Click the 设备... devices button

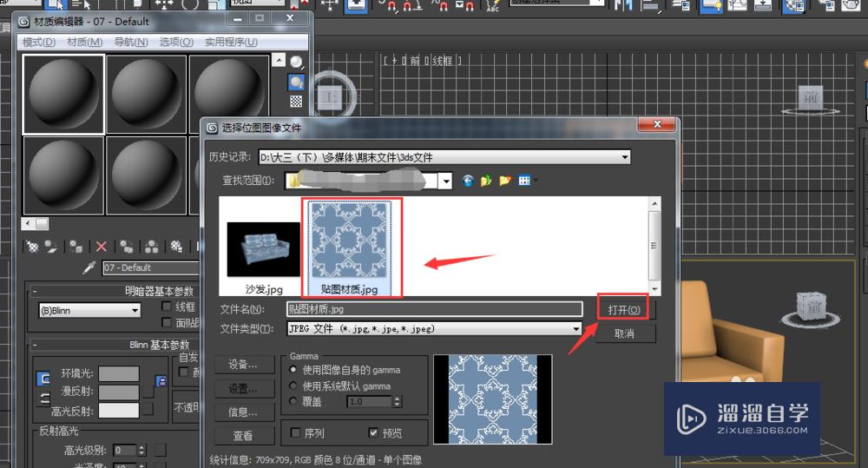(243, 365)
